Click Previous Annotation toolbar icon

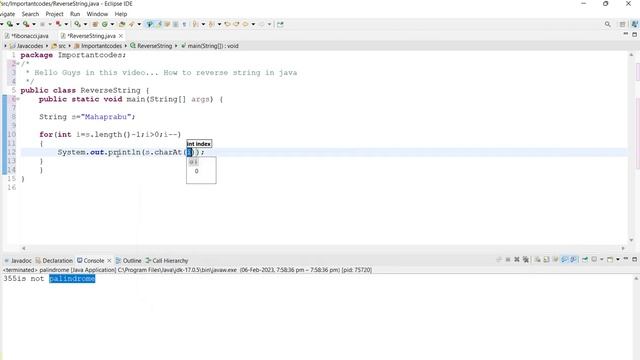[211, 24]
